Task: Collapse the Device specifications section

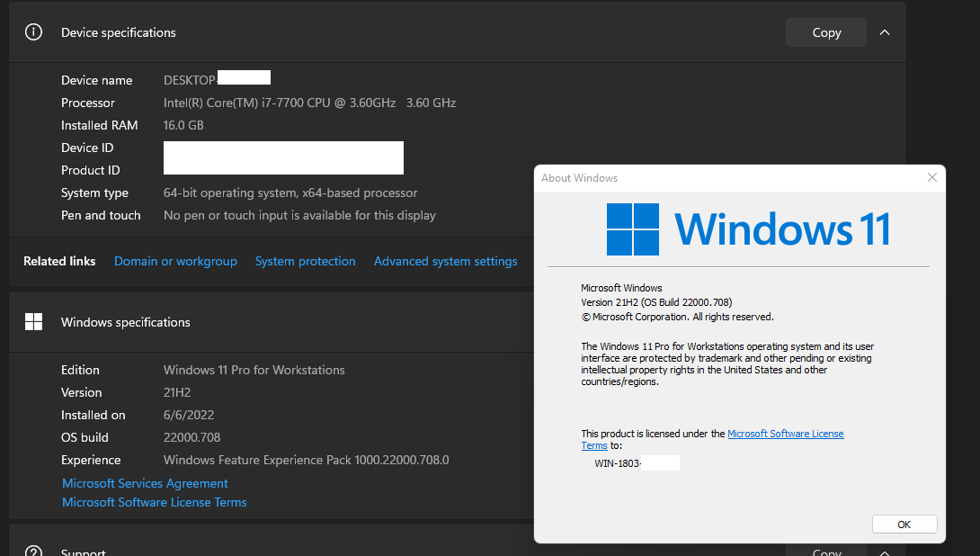Action: point(885,32)
